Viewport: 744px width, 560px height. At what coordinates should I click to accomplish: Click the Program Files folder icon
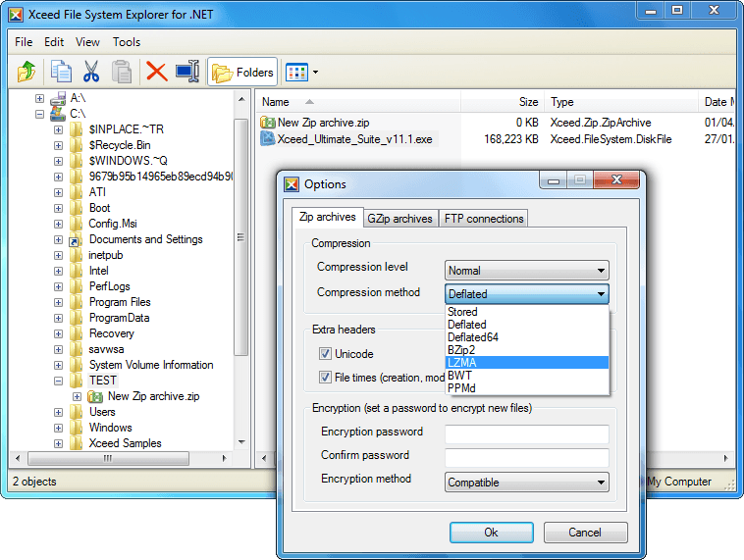pyautogui.click(x=76, y=302)
